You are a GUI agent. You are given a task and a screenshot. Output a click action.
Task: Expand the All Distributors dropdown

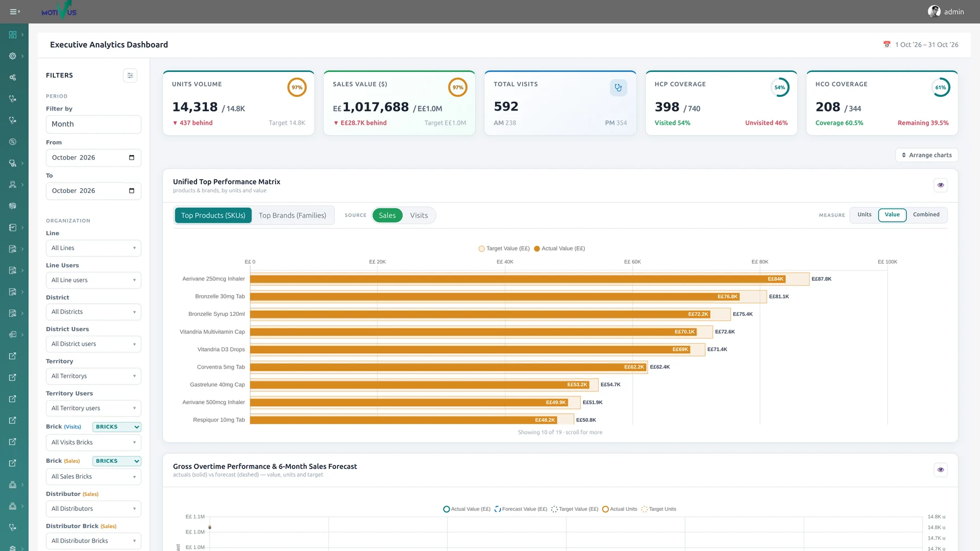click(94, 509)
